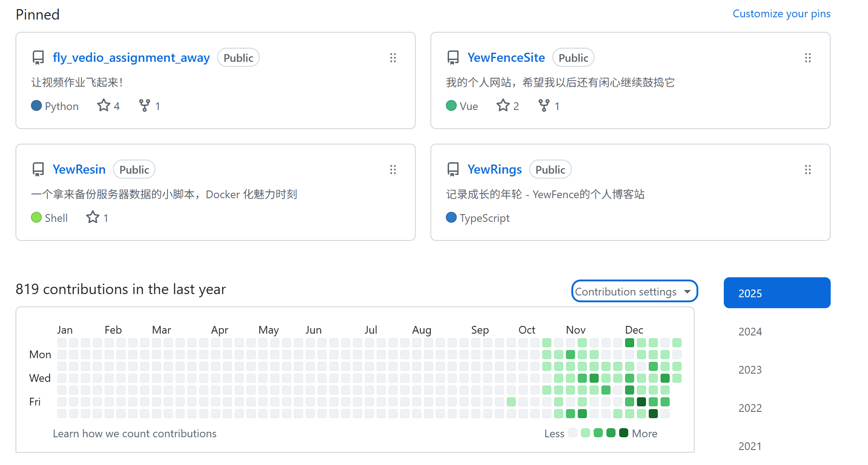868x465 pixels.
Task: Click the star icon on fly_vedio_assignment_away
Action: click(104, 105)
